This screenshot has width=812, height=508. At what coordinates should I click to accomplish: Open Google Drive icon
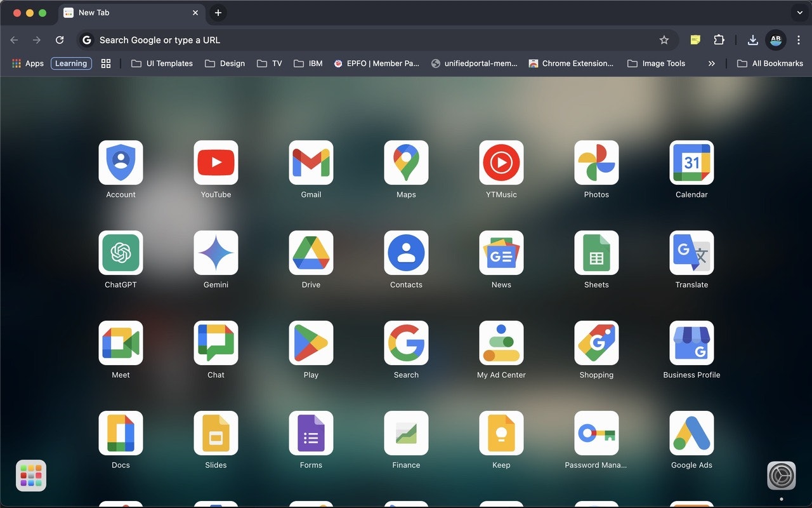click(311, 253)
